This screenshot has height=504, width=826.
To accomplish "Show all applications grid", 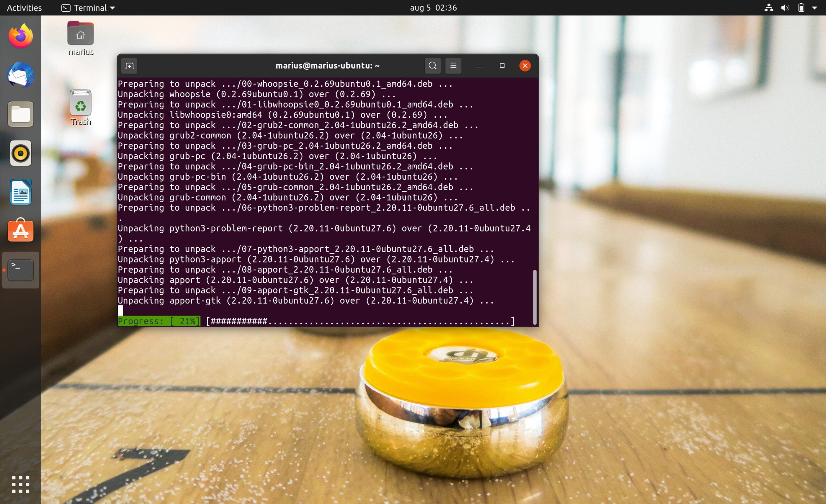I will coord(21,484).
